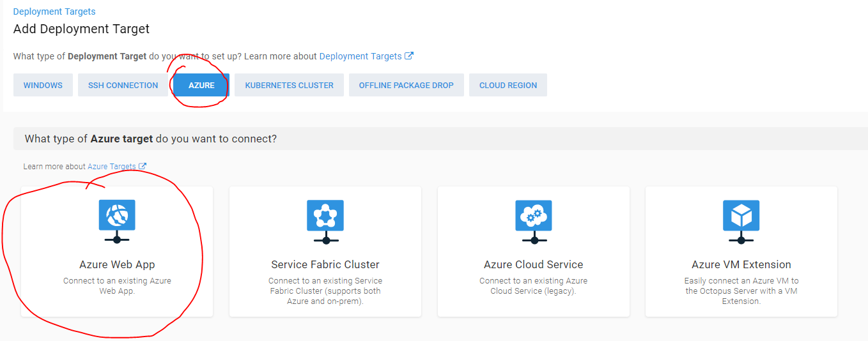The width and height of the screenshot is (868, 341).
Task: Click the Azure VM Extension cube icon
Action: click(x=741, y=215)
